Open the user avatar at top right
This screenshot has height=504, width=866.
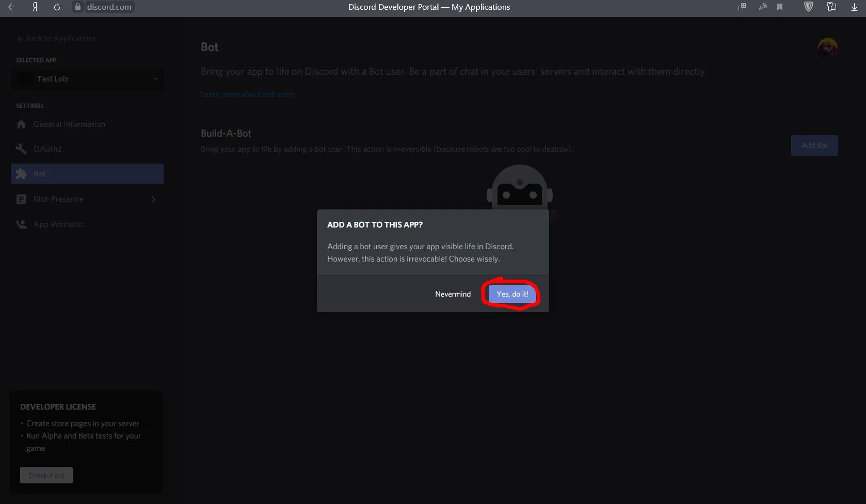[828, 48]
